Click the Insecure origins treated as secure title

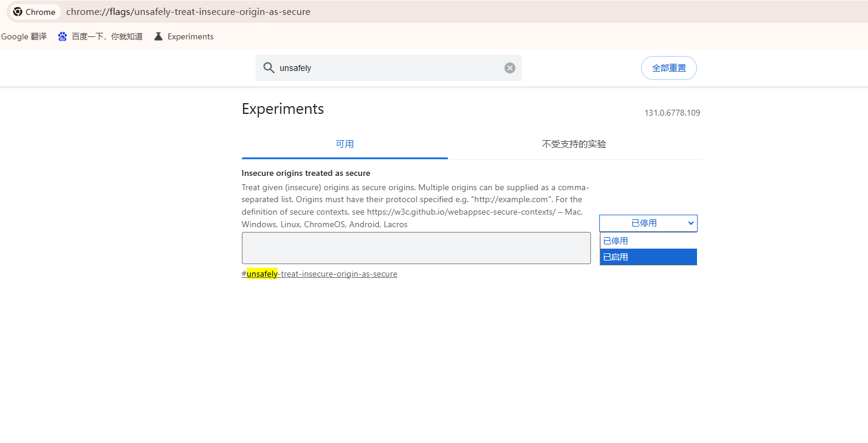pyautogui.click(x=306, y=174)
